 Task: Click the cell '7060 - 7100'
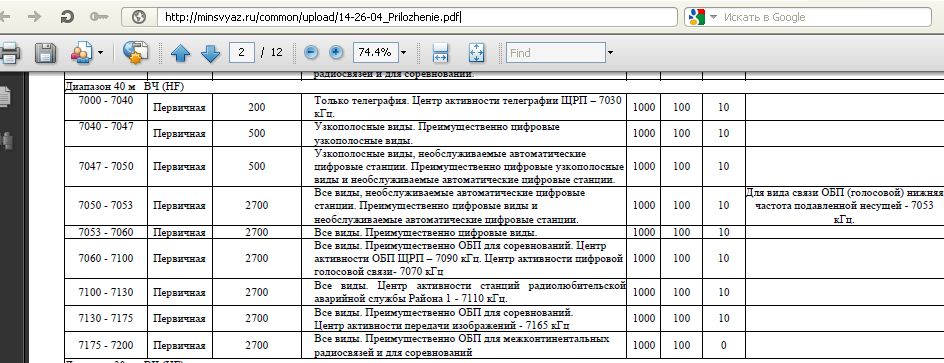(106, 258)
